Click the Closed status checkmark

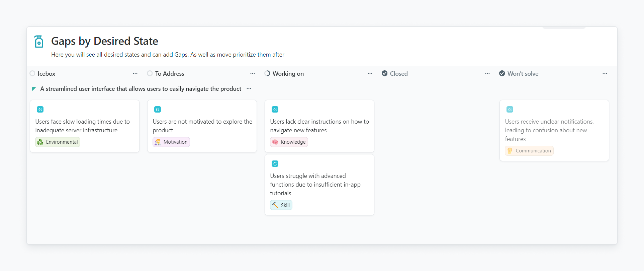(385, 73)
